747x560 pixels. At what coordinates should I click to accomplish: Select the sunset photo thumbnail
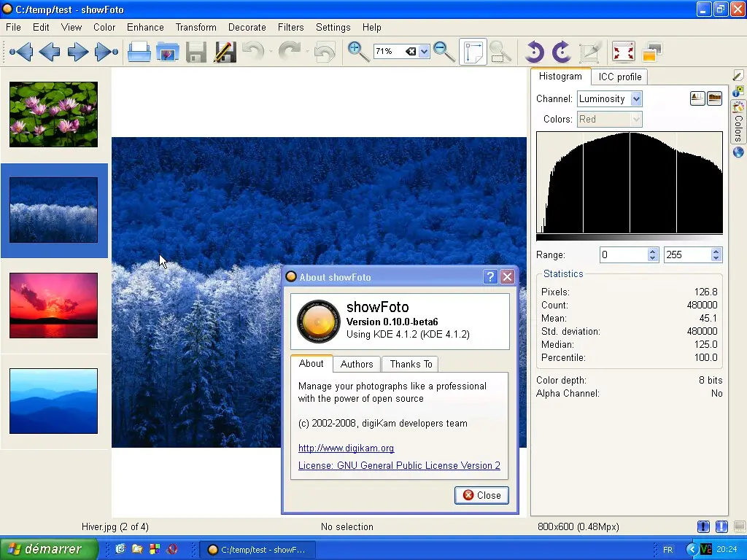pyautogui.click(x=53, y=305)
